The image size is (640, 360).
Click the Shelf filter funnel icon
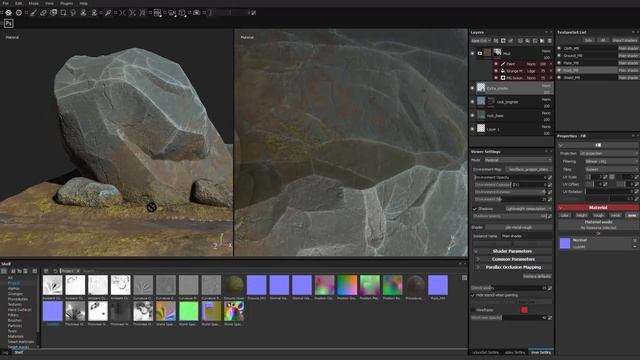coord(46,271)
